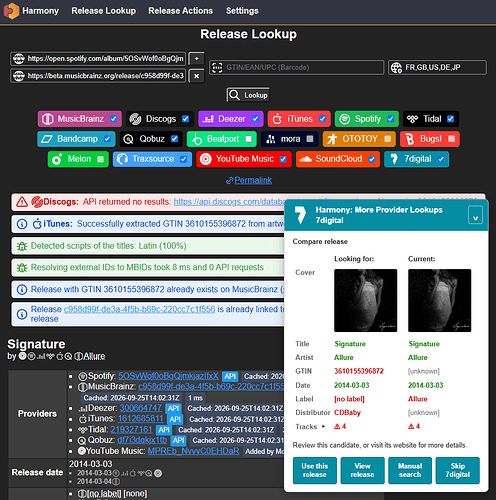This screenshot has height=500, width=496.
Task: Click Skip 7digital button
Action: click(458, 470)
